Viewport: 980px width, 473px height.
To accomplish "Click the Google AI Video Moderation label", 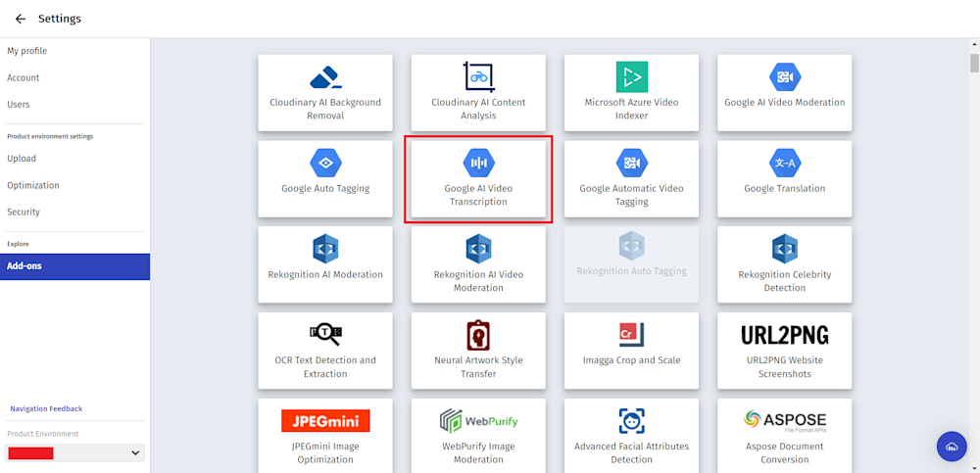I will [x=785, y=102].
